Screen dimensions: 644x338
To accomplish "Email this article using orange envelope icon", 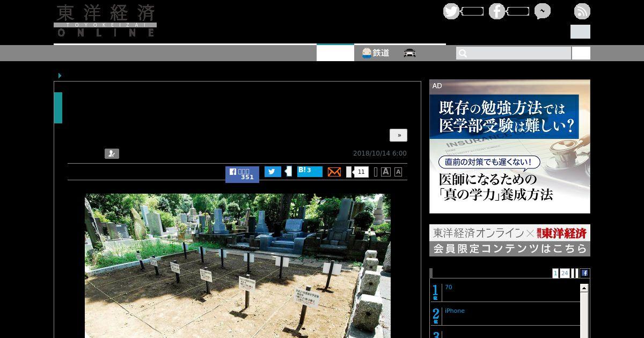I will tap(334, 172).
